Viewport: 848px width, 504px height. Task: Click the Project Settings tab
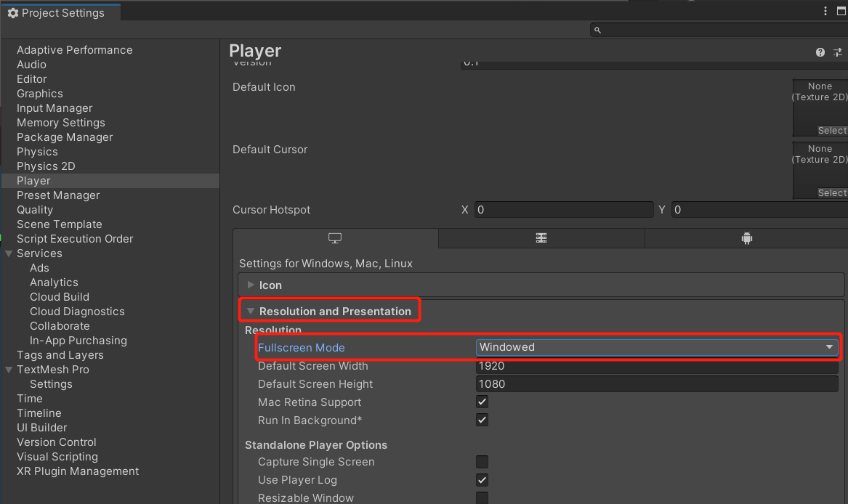pos(60,13)
